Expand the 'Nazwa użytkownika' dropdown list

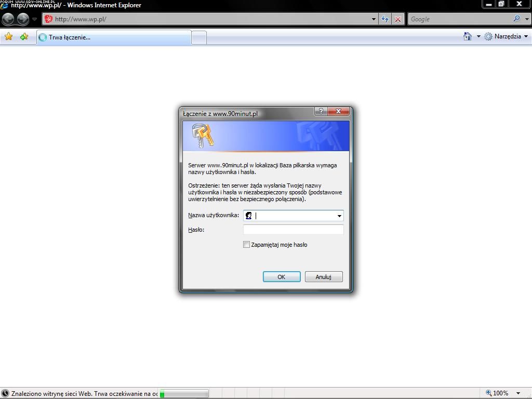(339, 216)
